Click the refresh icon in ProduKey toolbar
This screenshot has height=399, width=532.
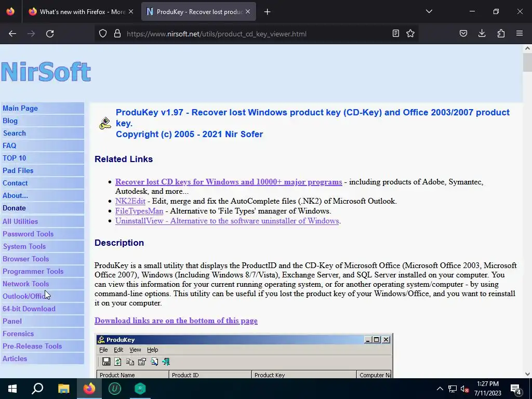coord(118,362)
